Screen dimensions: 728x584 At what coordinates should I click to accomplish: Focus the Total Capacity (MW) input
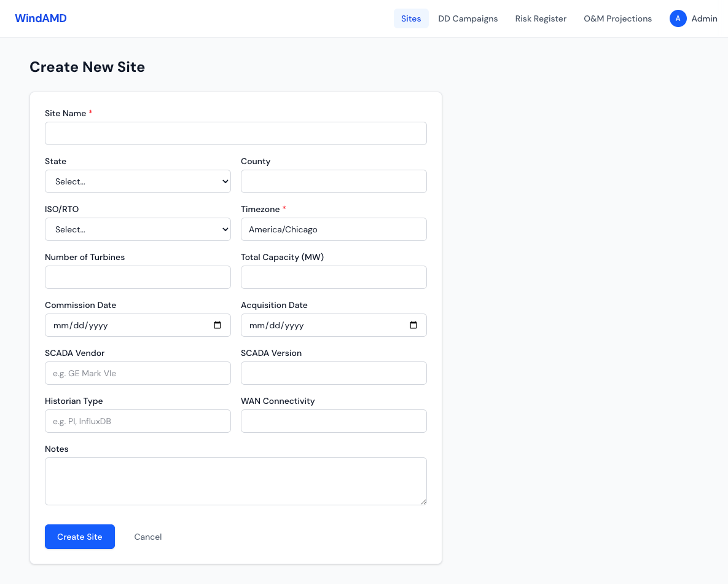(334, 277)
